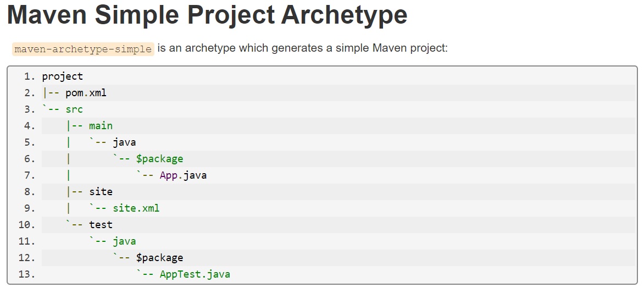644x293 pixels.
Task: Click the green java folder under test
Action: tap(124, 241)
